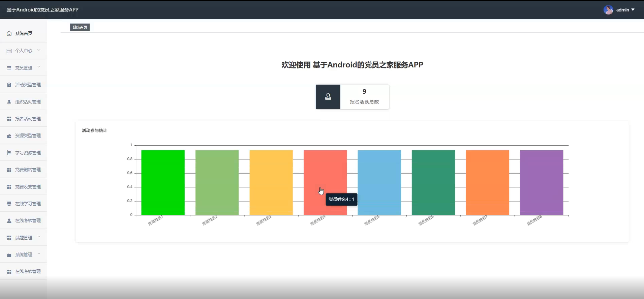
Task: Click the 基于Android的党员之家服务APP header title
Action: coord(42,10)
